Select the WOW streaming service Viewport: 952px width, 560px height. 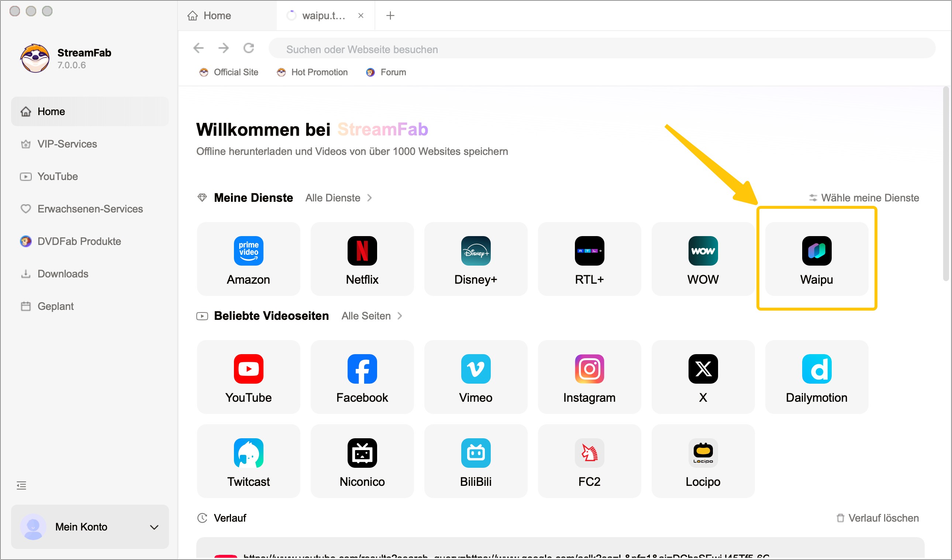[703, 259]
